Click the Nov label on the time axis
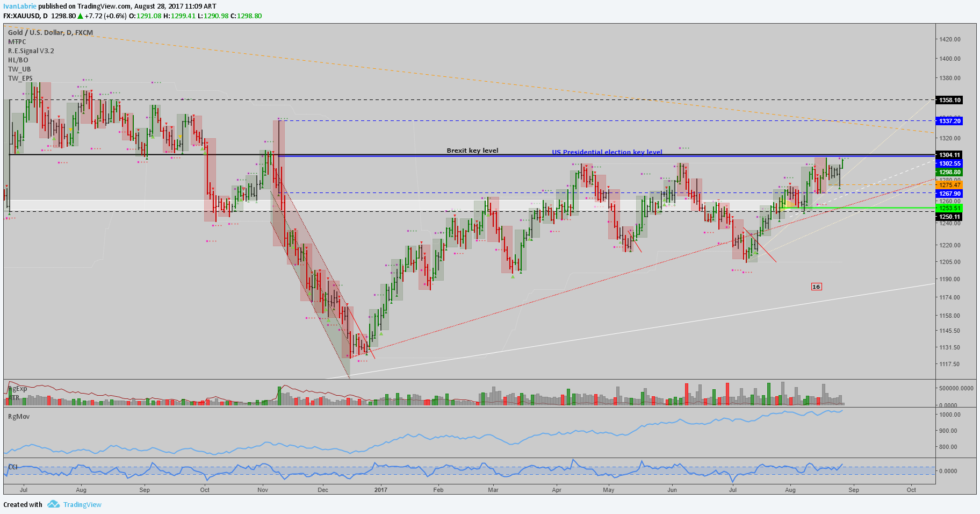This screenshot has height=514, width=980. pos(263,490)
